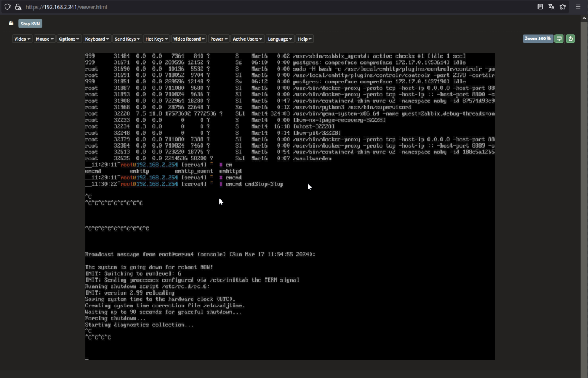Click the padlock icon beside Stop KVM
The image size is (588, 378).
pyautogui.click(x=11, y=24)
